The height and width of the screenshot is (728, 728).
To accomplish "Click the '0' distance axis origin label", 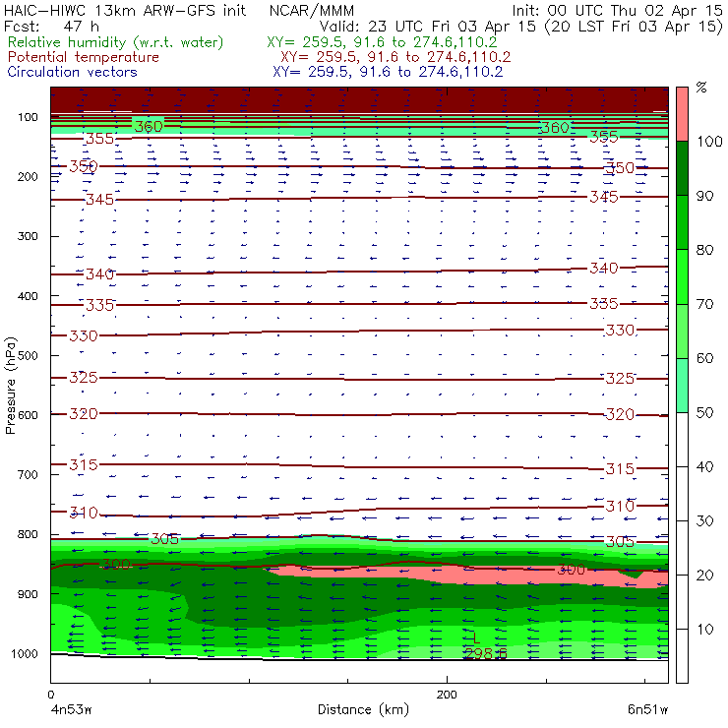I will tap(50, 695).
